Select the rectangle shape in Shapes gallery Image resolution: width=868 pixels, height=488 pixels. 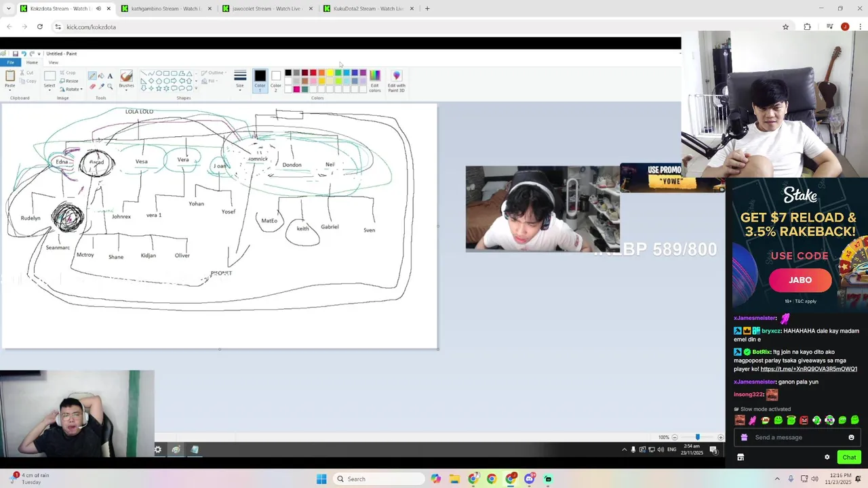(166, 73)
